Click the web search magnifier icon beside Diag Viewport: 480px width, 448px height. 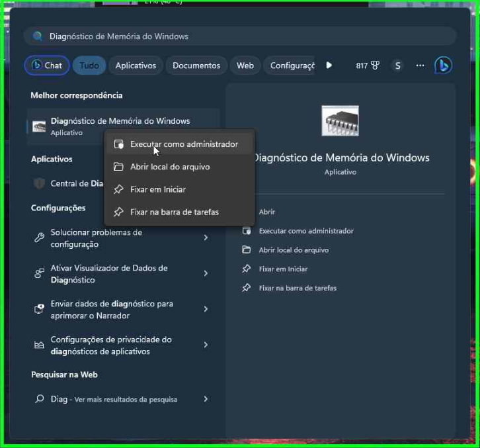tap(40, 398)
